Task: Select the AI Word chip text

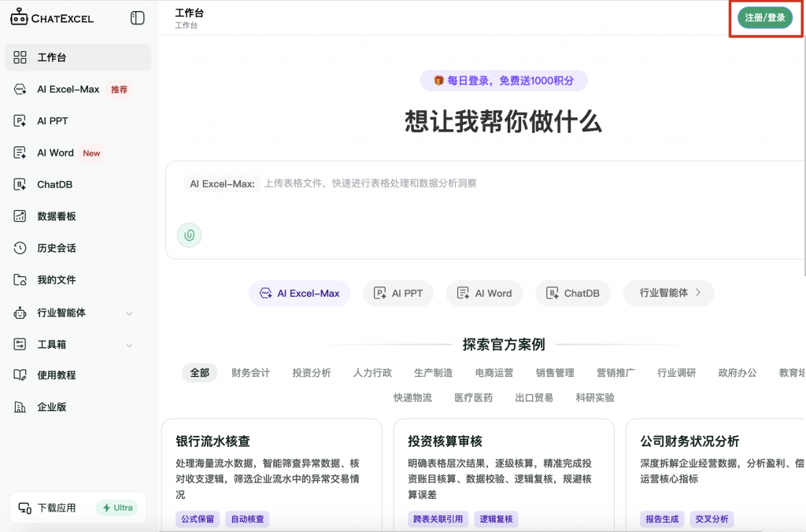Action: point(493,294)
